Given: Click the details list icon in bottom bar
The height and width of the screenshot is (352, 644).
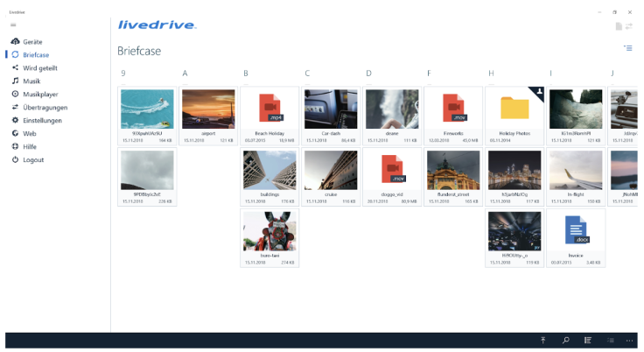Looking at the screenshot, I should 588,340.
